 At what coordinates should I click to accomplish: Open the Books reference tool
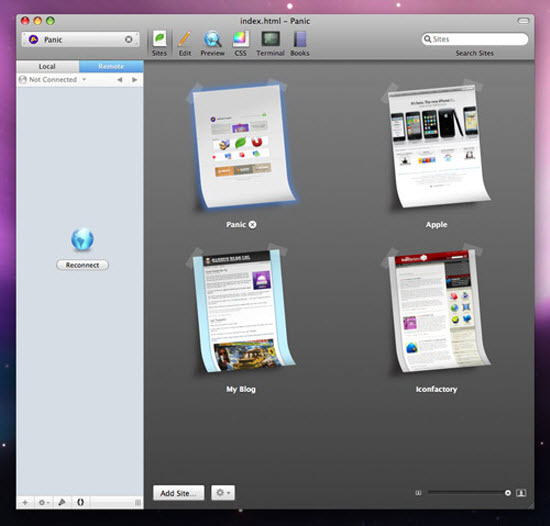click(x=300, y=43)
